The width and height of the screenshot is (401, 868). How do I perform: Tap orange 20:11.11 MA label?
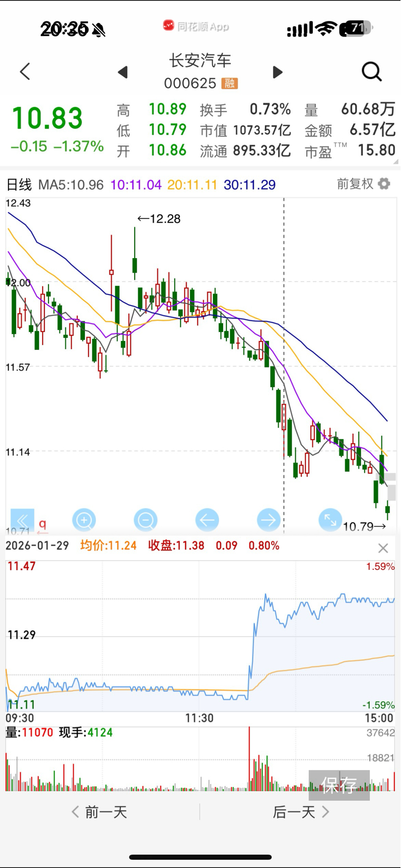(x=192, y=185)
